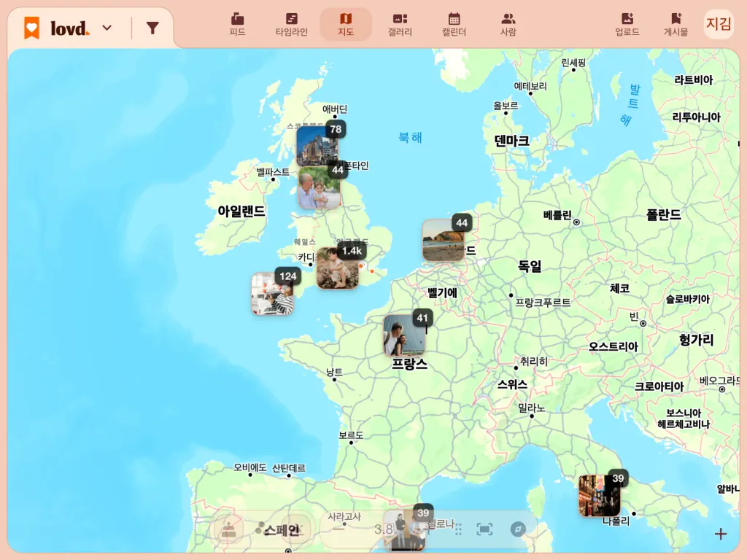Show the 사람 people tab

pyautogui.click(x=508, y=24)
